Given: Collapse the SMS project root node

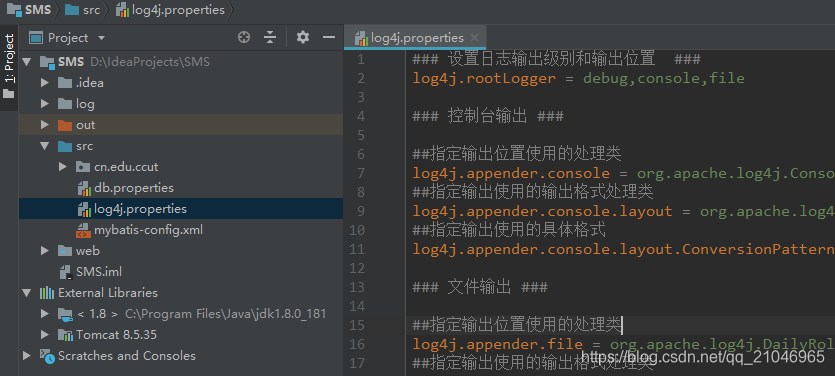Looking at the screenshot, I should pos(26,62).
